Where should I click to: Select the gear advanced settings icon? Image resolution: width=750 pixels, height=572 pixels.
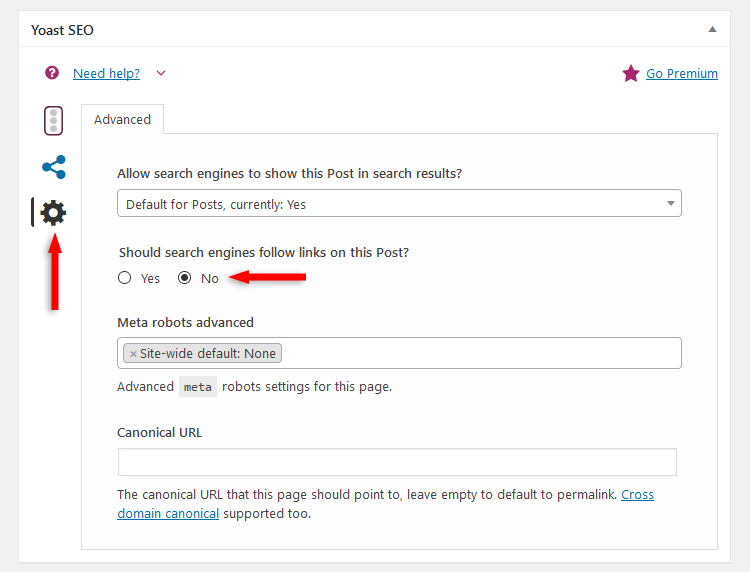[x=53, y=213]
